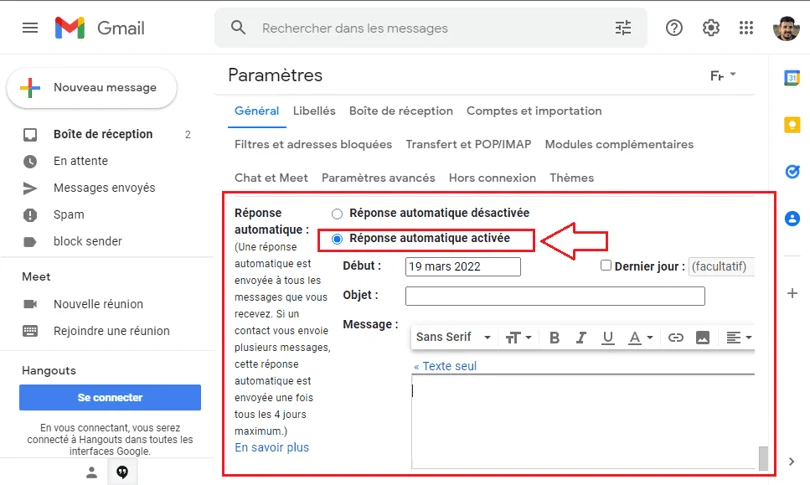
Task: Expand the text size dropdown
Action: [x=518, y=338]
